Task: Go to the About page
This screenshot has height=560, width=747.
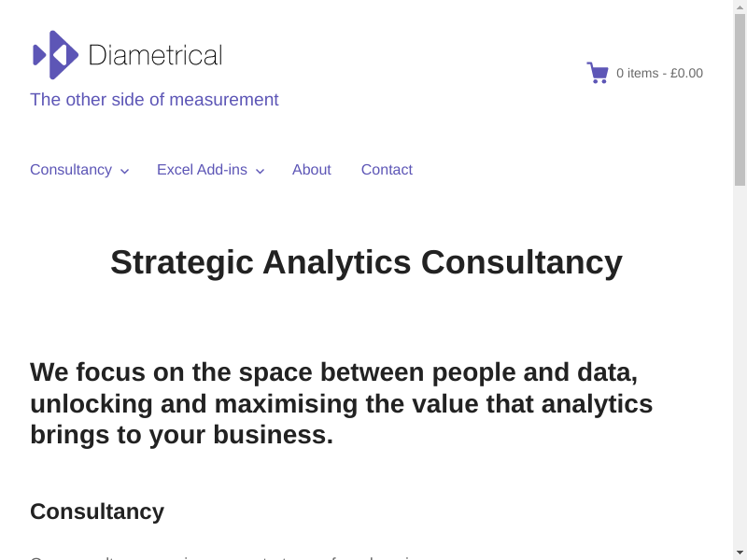Action: coord(311,170)
